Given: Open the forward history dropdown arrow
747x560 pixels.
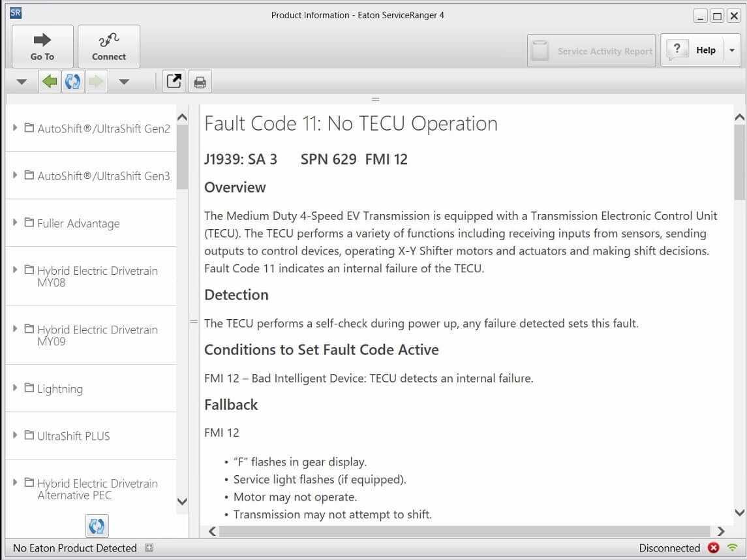Looking at the screenshot, I should pyautogui.click(x=124, y=82).
